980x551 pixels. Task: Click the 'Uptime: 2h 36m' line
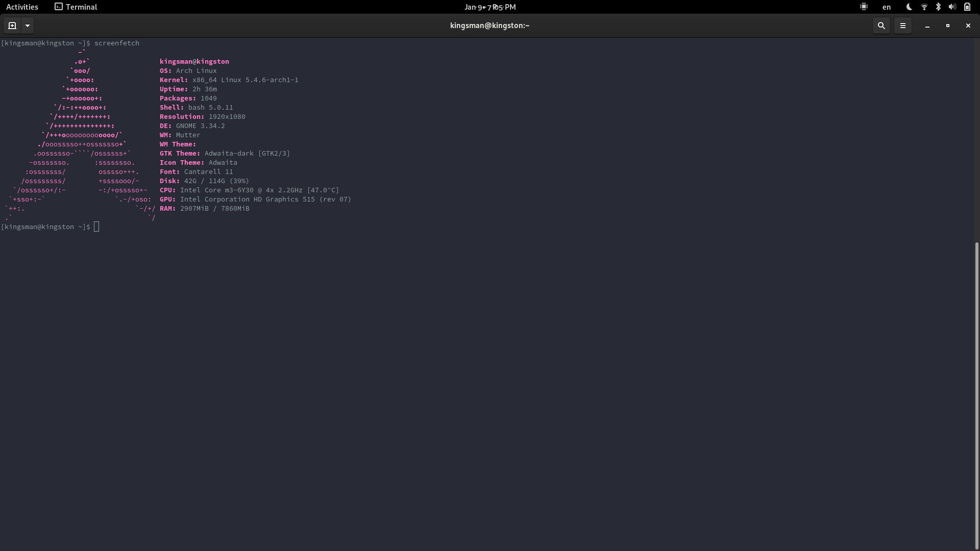[x=188, y=89]
